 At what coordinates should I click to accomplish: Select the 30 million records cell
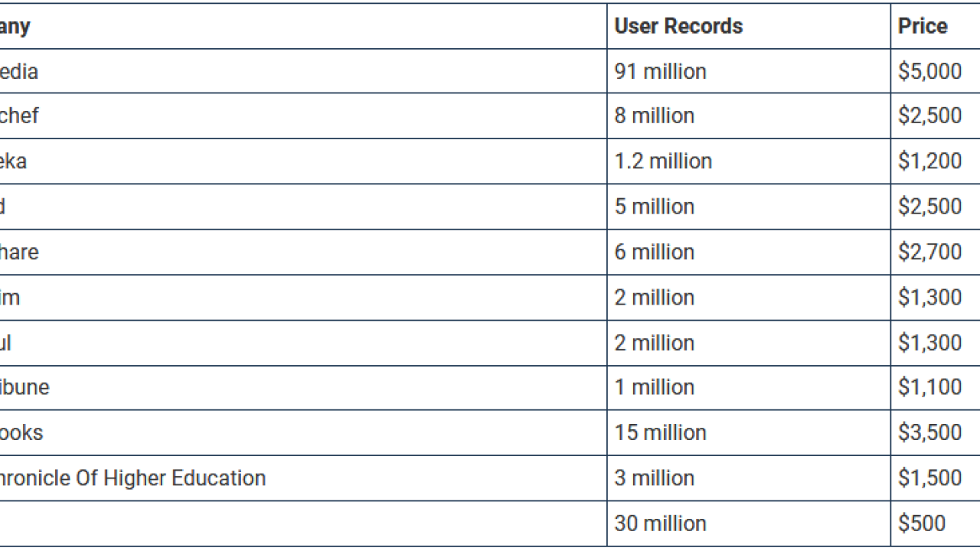click(x=660, y=523)
